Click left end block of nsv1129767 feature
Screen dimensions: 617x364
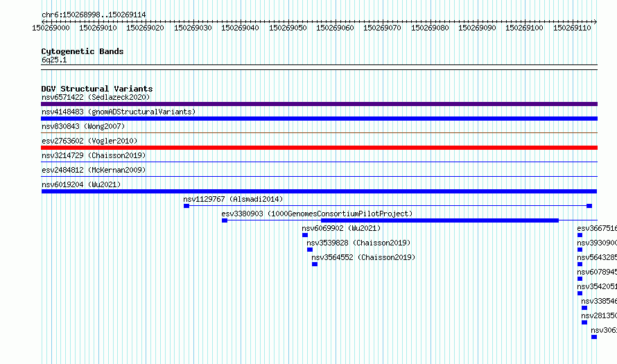186,206
